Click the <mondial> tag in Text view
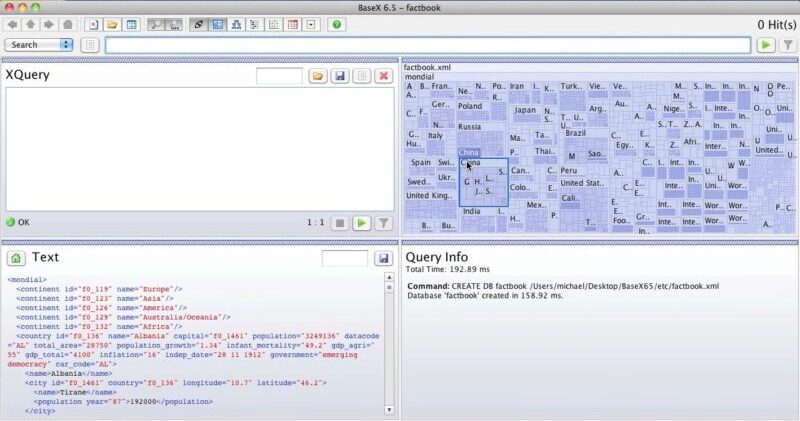The image size is (800, 421). (27, 280)
